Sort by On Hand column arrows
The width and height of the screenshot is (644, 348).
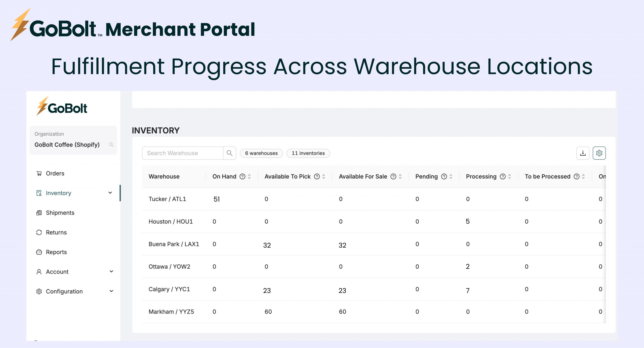tap(249, 177)
